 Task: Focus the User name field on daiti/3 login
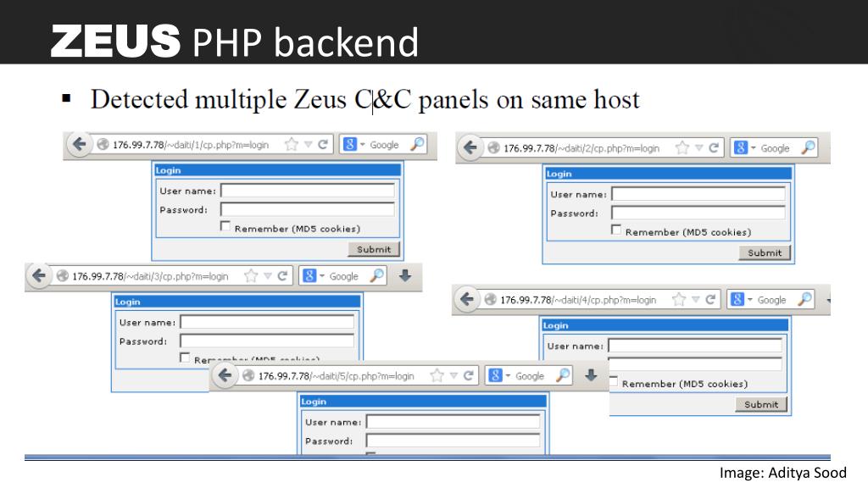[267, 322]
